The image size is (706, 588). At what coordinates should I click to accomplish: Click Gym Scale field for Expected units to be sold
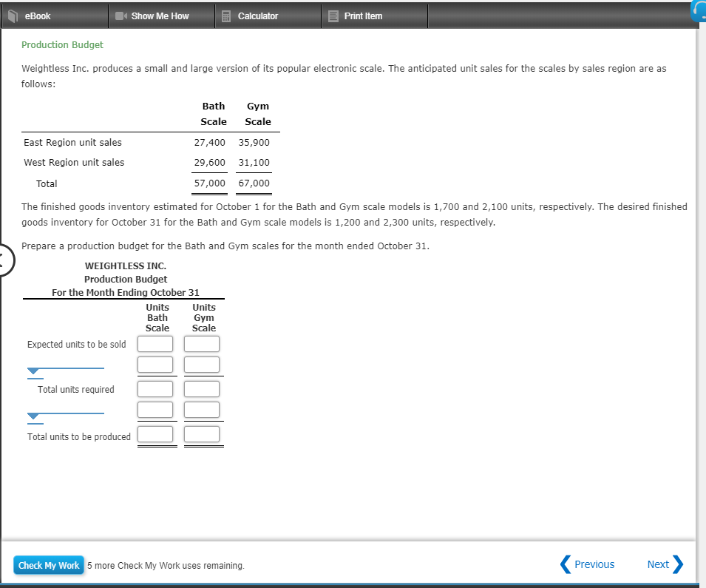pos(202,344)
